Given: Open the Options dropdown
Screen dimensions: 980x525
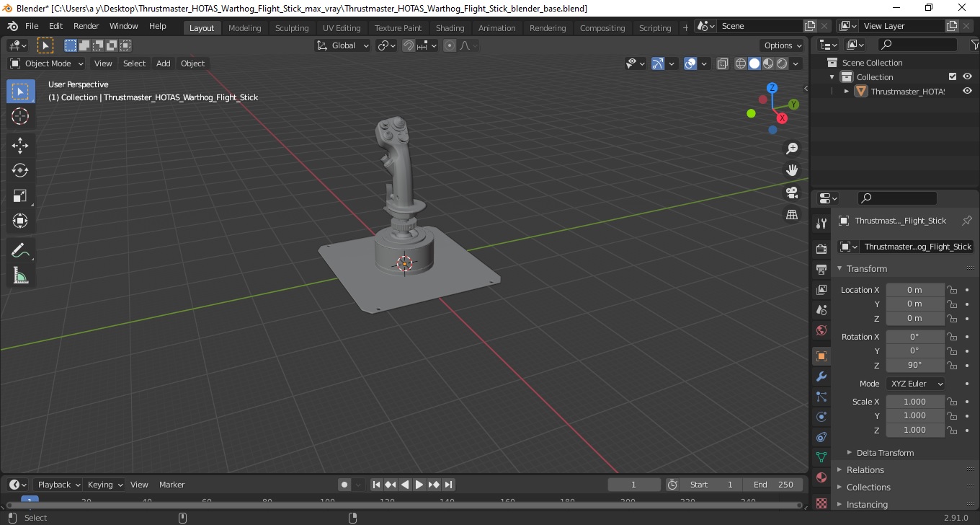Looking at the screenshot, I should (x=783, y=45).
